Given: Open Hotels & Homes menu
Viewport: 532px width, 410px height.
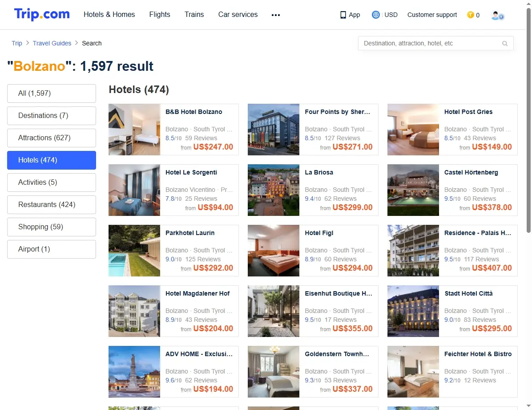Looking at the screenshot, I should click(x=109, y=14).
